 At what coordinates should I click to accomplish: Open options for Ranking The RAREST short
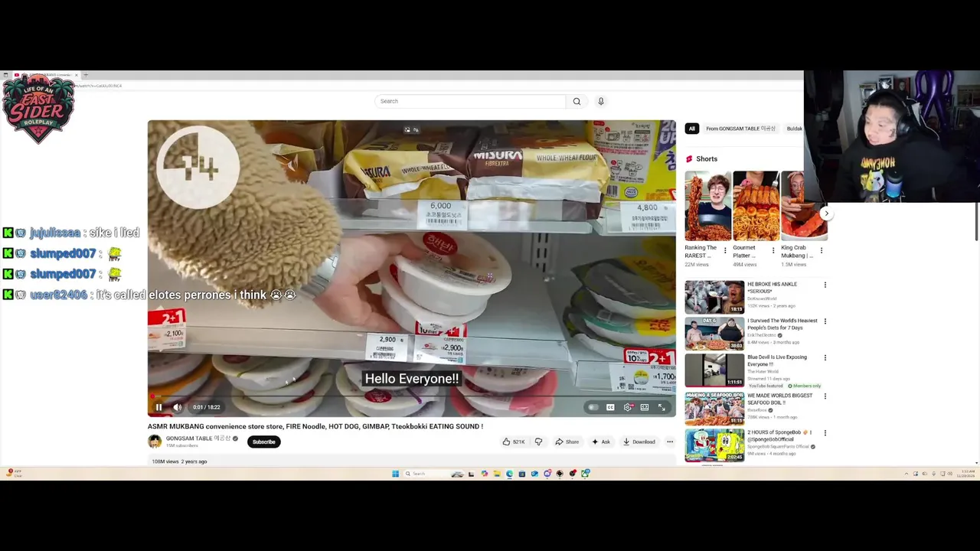(725, 250)
